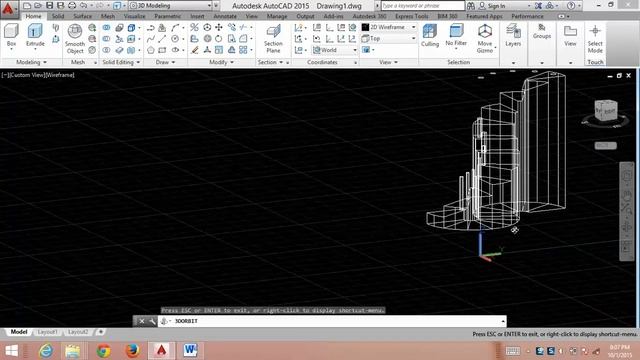Open the 2D Wireframe visual style dropdown
The width and height of the screenshot is (640, 360).
pyautogui.click(x=389, y=27)
